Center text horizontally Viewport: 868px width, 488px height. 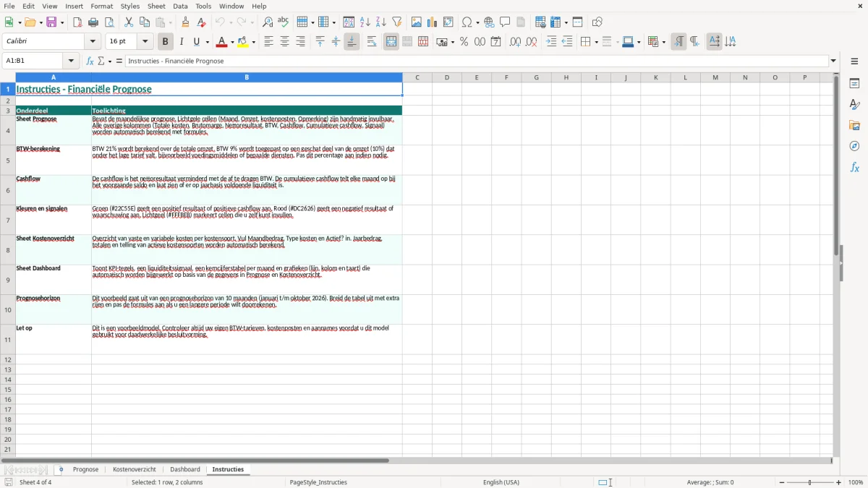click(284, 42)
